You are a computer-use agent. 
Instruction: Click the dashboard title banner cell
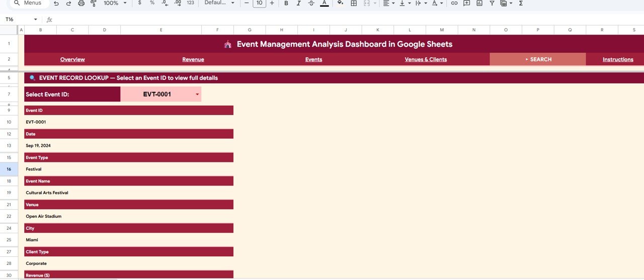coord(334,44)
